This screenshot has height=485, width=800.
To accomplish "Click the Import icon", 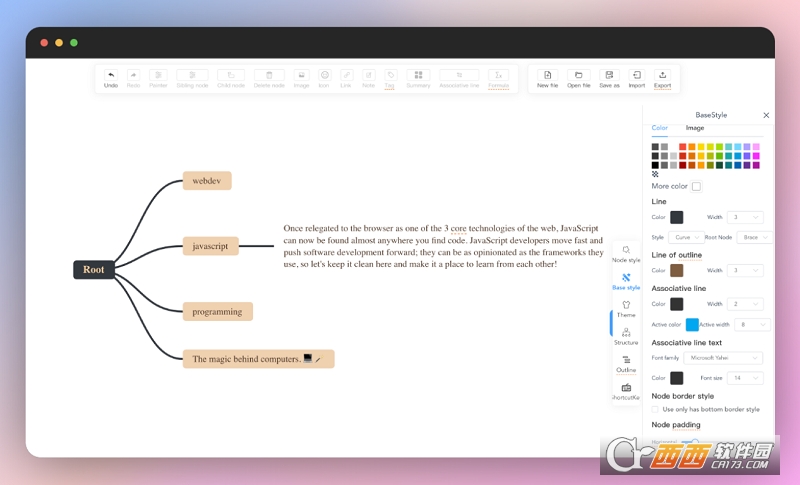I will tap(637, 75).
